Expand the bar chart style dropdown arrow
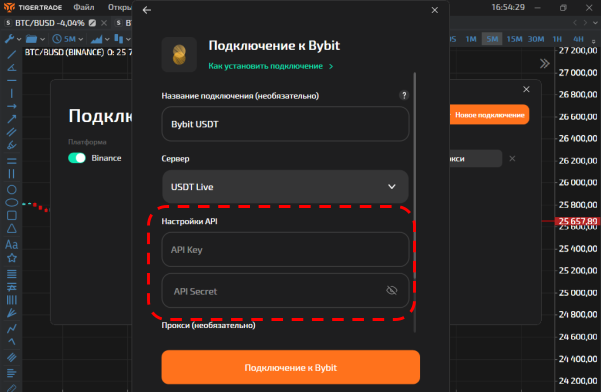The width and height of the screenshot is (601, 392). pyautogui.click(x=128, y=39)
